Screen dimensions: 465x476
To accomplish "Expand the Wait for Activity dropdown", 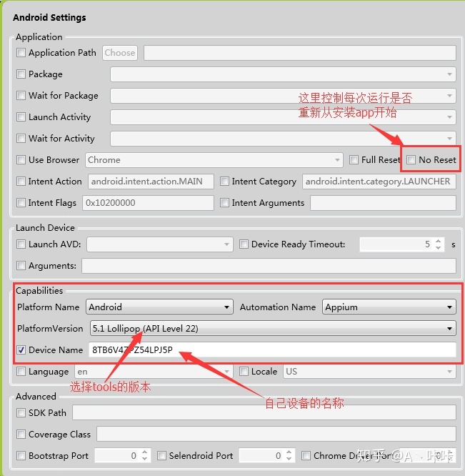I will point(283,139).
